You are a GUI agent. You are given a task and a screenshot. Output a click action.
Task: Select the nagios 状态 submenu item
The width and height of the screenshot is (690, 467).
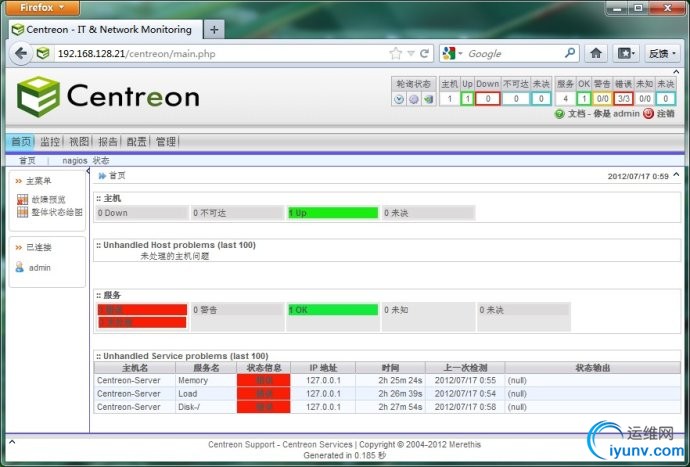click(86, 161)
